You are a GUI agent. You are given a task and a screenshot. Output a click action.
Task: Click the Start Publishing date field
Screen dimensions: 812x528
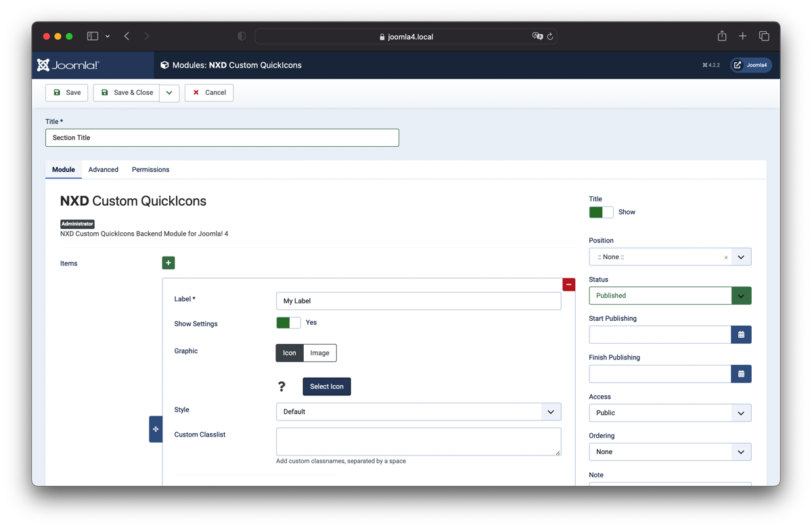tap(660, 334)
